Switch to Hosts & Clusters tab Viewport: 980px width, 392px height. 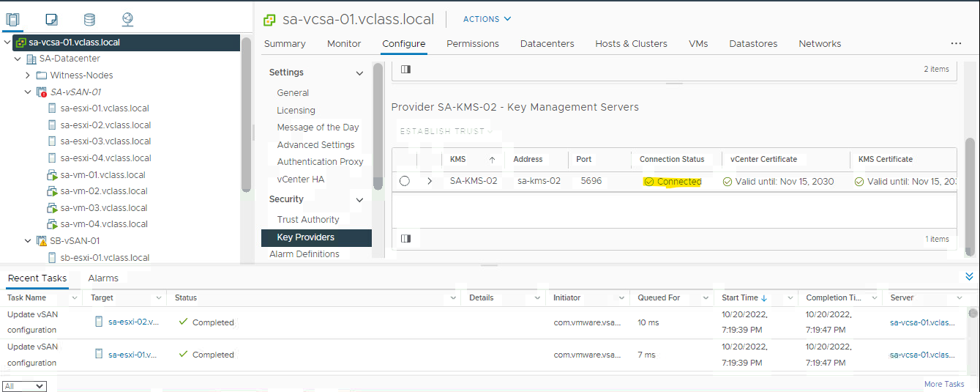click(631, 44)
